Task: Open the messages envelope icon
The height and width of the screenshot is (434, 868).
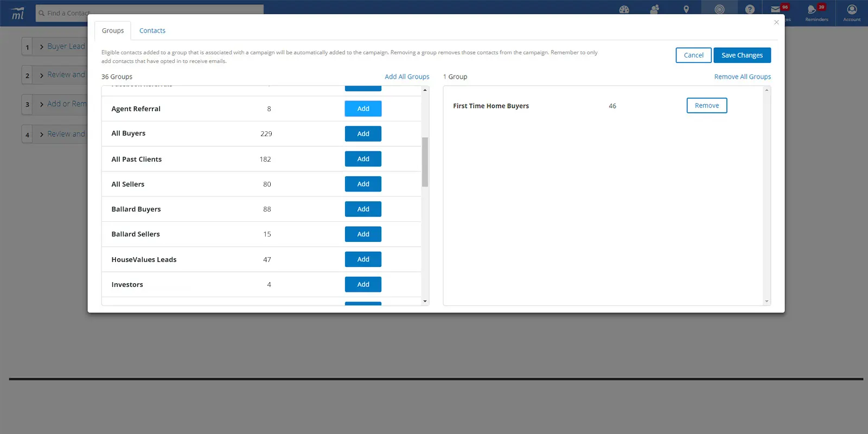Action: (776, 9)
